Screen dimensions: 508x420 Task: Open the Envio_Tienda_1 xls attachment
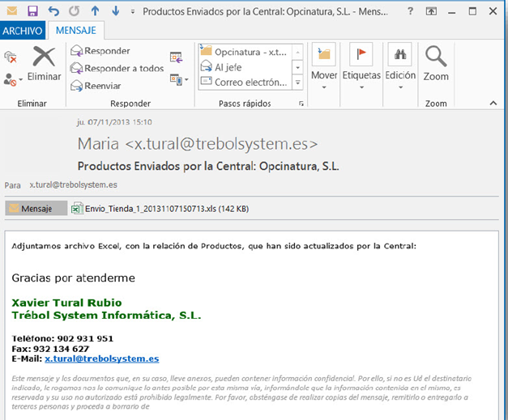160,209
